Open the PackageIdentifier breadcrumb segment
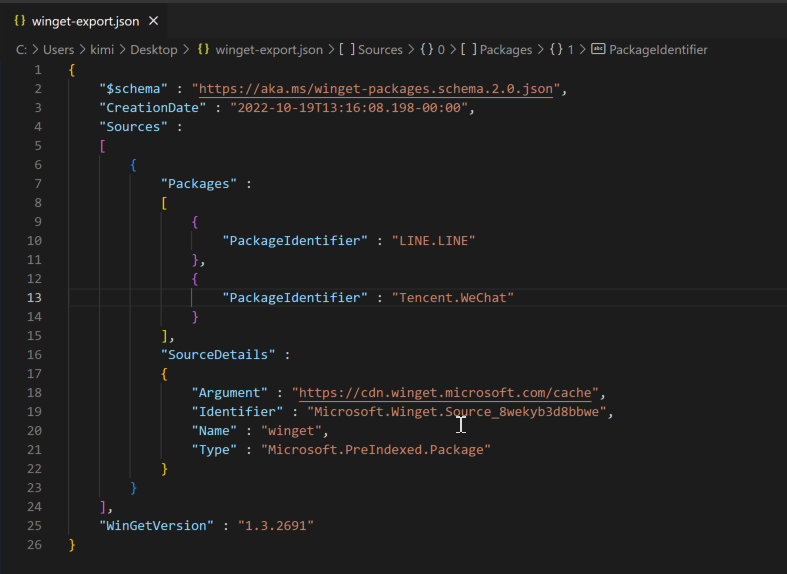 (658, 50)
